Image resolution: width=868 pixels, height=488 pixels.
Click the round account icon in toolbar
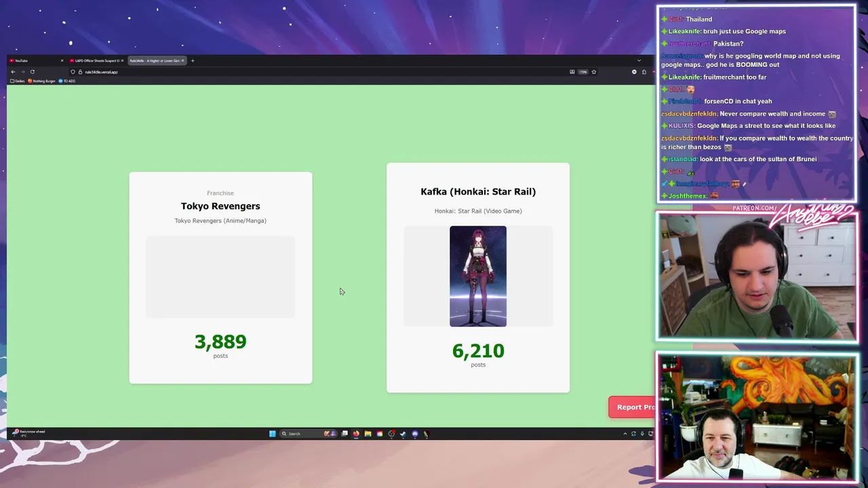[x=634, y=72]
